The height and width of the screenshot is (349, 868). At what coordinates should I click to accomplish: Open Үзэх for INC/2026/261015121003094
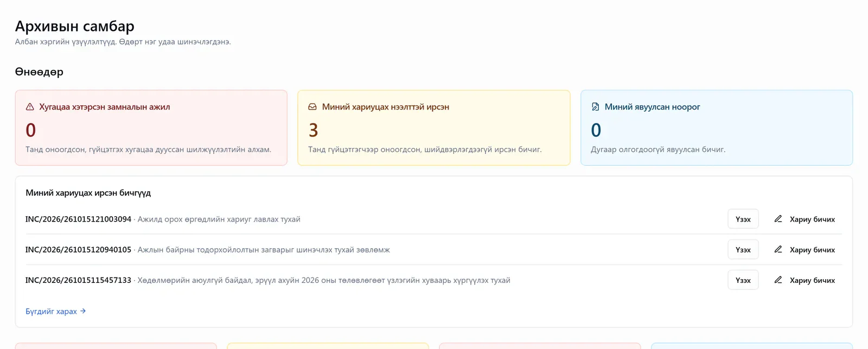pos(743,219)
